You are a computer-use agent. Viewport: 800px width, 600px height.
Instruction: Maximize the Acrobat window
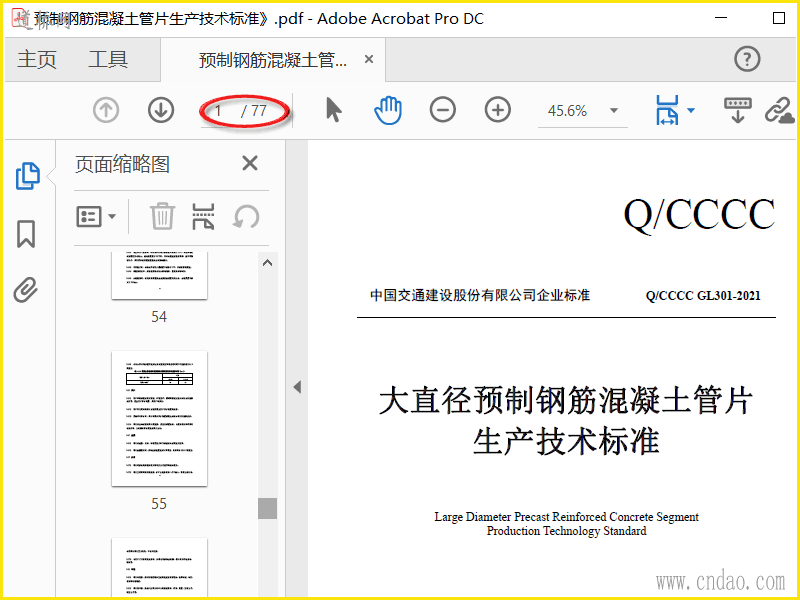pos(779,18)
